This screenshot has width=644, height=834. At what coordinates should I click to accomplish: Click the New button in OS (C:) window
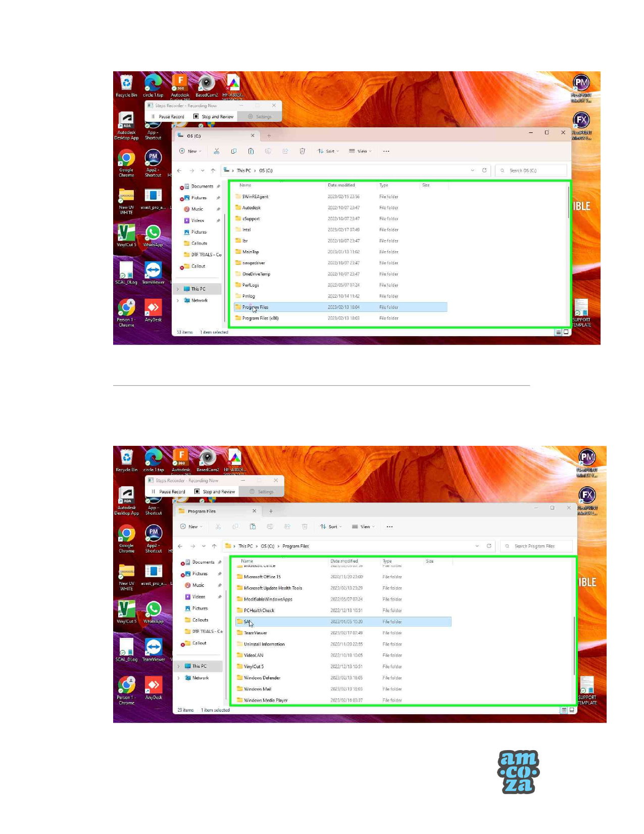tap(190, 151)
